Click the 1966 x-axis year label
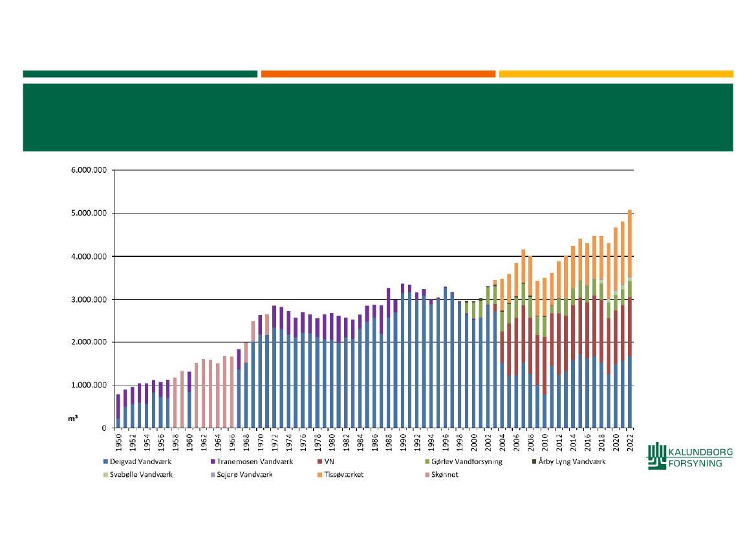The height and width of the screenshot is (535, 756). pyautogui.click(x=232, y=442)
